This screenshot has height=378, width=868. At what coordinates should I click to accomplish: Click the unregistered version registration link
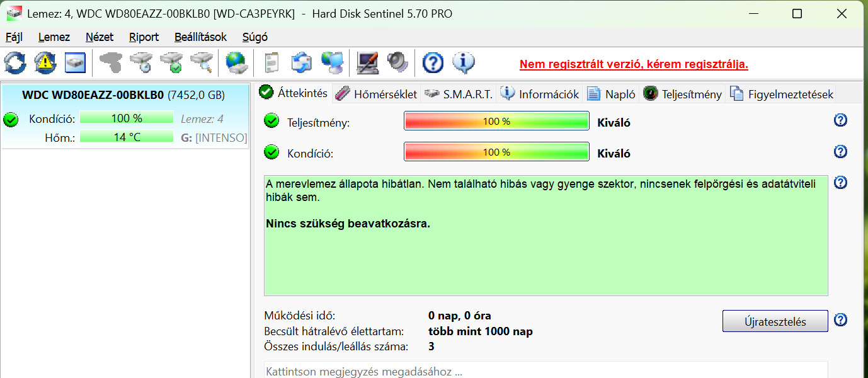(634, 64)
